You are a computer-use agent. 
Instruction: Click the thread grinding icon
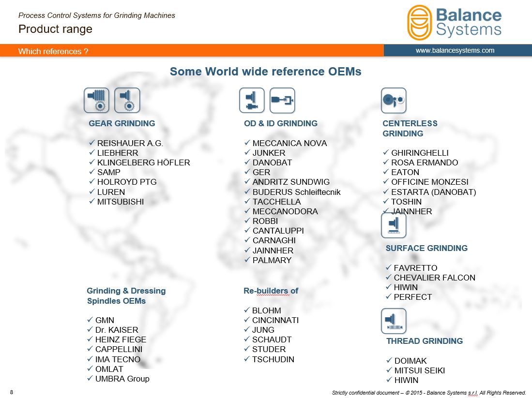[394, 321]
